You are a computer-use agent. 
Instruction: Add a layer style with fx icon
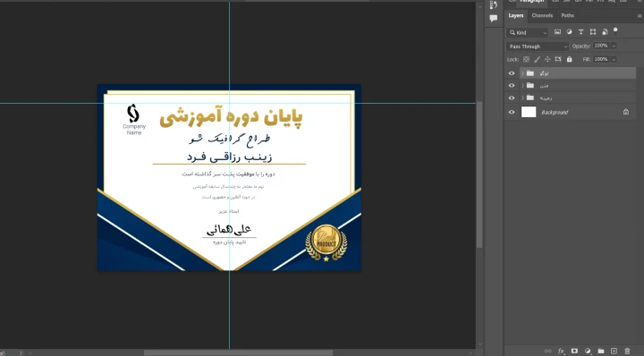[561, 351]
